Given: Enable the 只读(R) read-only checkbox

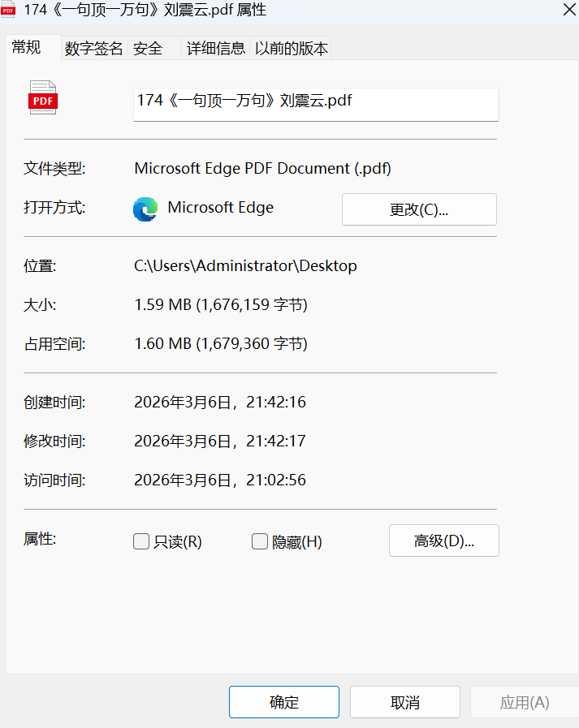Looking at the screenshot, I should (x=141, y=541).
